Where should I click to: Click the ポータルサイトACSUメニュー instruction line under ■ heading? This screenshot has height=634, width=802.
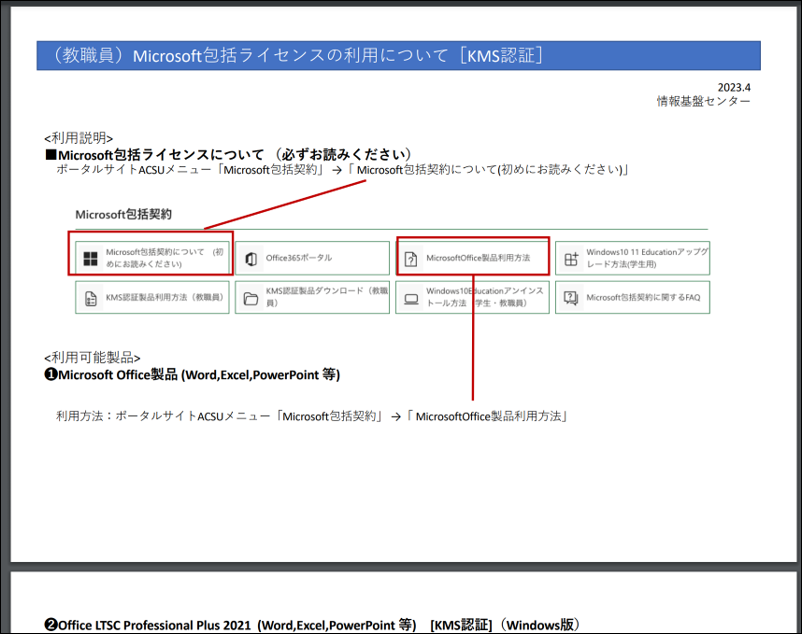(x=342, y=170)
